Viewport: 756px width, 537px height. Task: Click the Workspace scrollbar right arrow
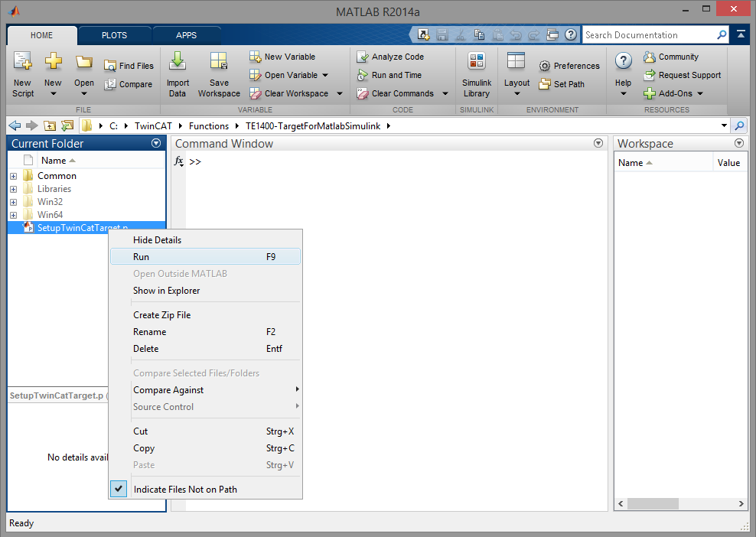(741, 503)
